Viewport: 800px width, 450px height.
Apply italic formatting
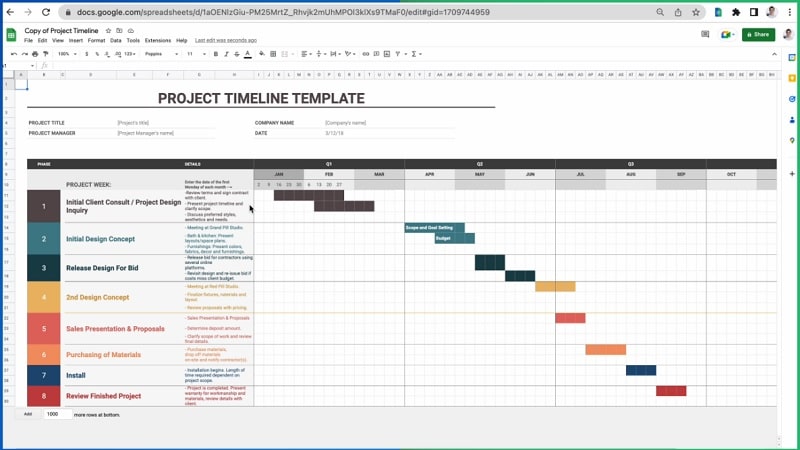click(227, 54)
